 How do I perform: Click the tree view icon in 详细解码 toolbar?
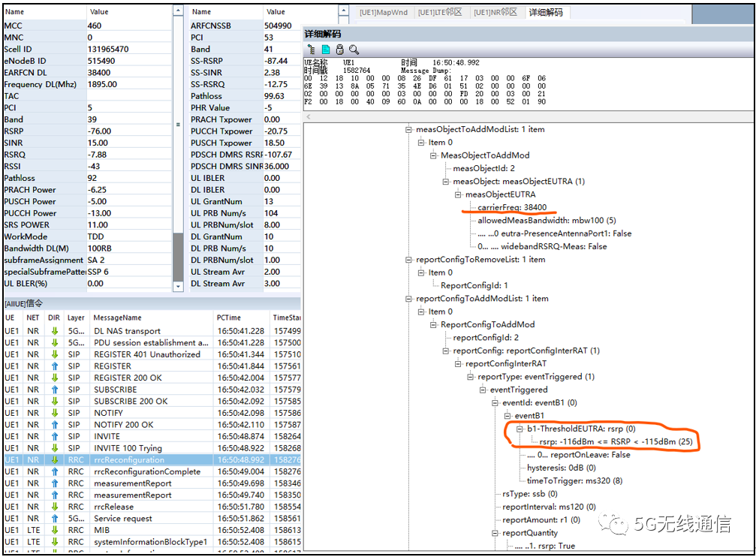(311, 50)
